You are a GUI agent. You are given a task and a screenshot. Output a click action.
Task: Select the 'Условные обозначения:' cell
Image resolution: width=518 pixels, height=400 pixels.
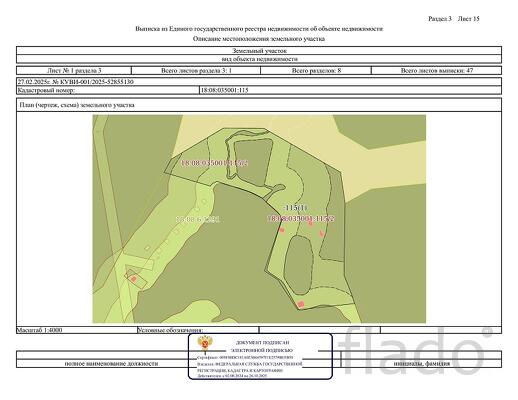coord(198,330)
